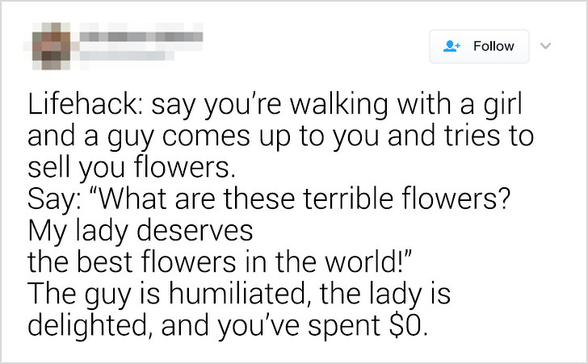
Task: Click the sentence "The guy is humiliated"
Action: 167,294
